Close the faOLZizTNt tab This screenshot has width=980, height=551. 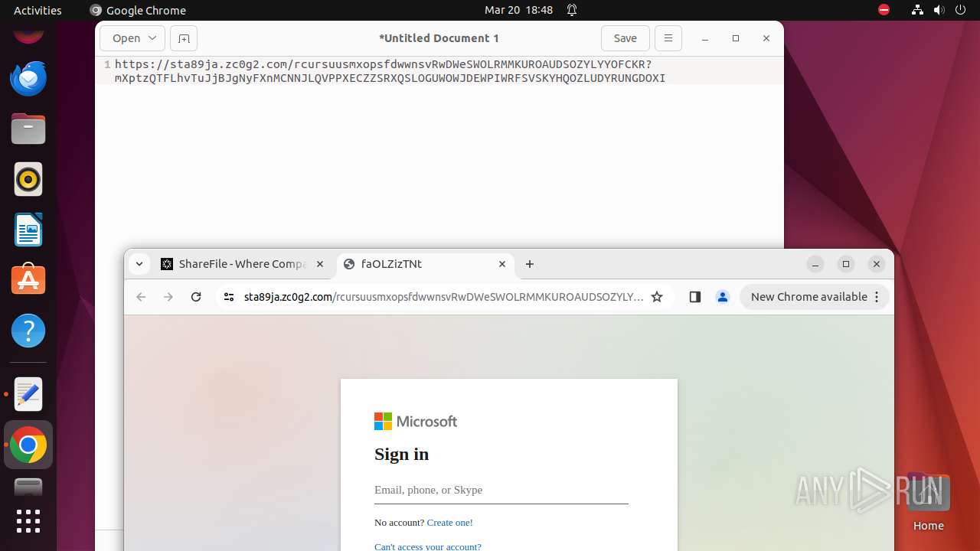point(502,264)
